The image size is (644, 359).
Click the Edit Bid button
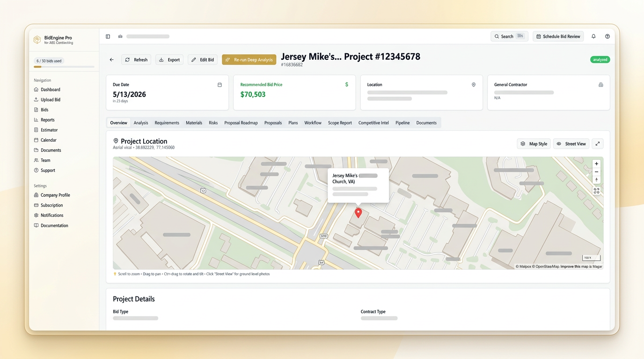pyautogui.click(x=203, y=60)
